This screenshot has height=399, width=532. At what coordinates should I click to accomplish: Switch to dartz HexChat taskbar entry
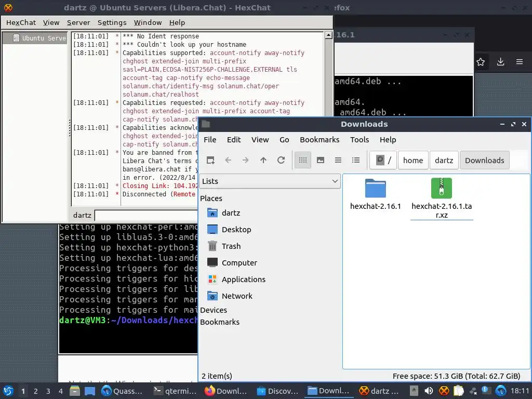379,391
